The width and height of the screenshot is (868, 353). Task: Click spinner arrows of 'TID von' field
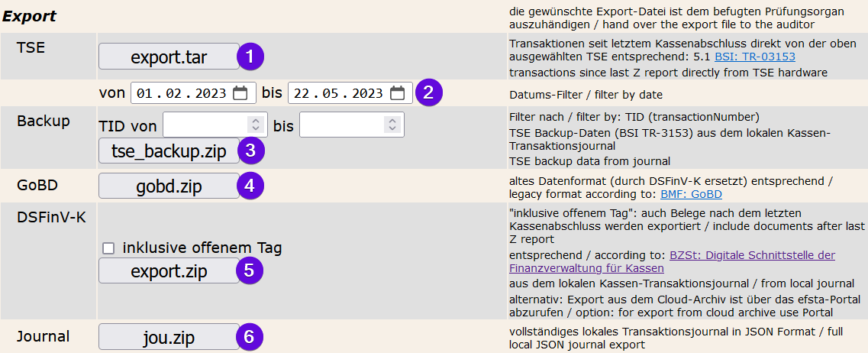[255, 125]
